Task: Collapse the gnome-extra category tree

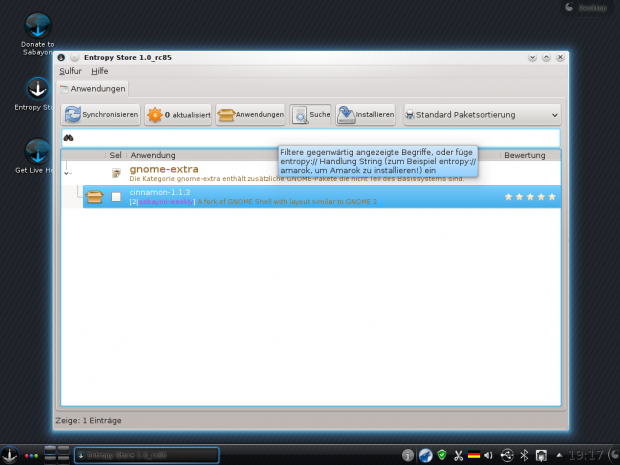Action: click(68, 173)
